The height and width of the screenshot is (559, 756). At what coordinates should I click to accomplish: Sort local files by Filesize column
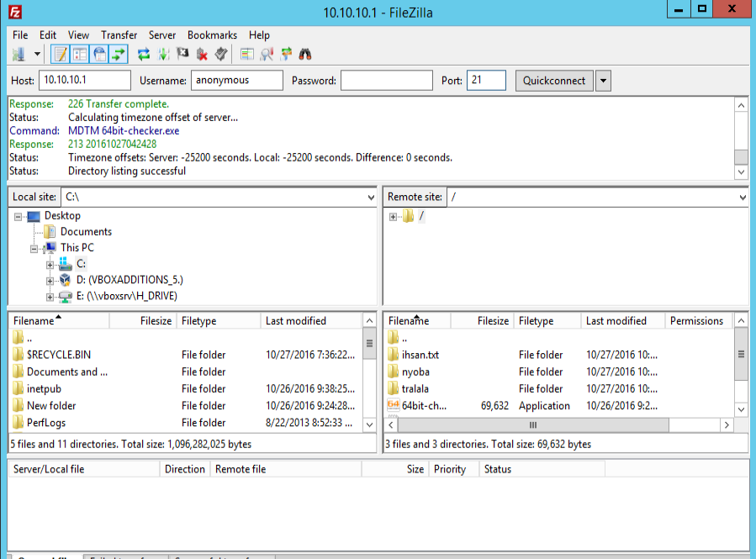coord(144,321)
